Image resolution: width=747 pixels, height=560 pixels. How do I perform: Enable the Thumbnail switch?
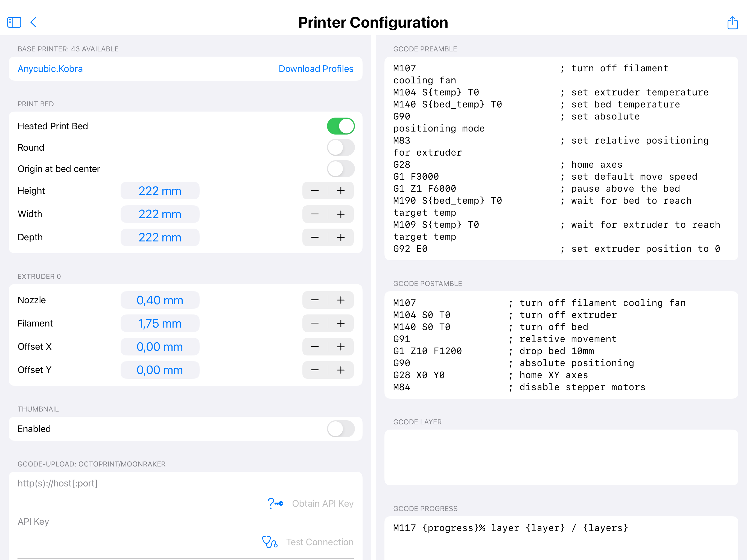pyautogui.click(x=341, y=428)
